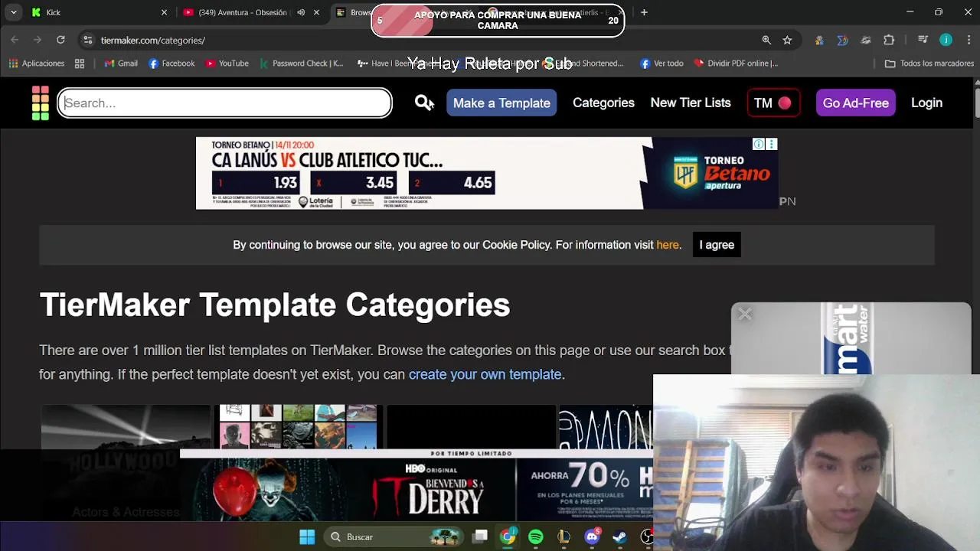Expand the tab search dropdown arrow
The width and height of the screenshot is (980, 551).
pyautogui.click(x=14, y=12)
